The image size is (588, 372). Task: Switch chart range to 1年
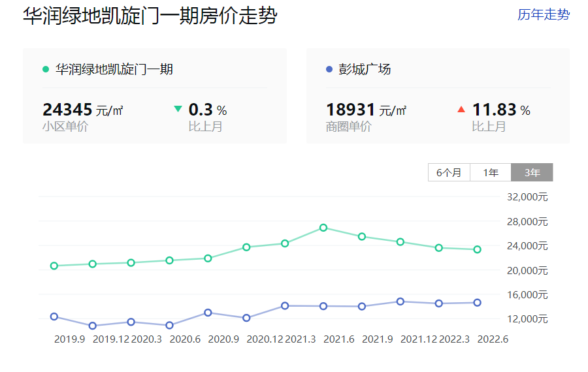pos(491,172)
